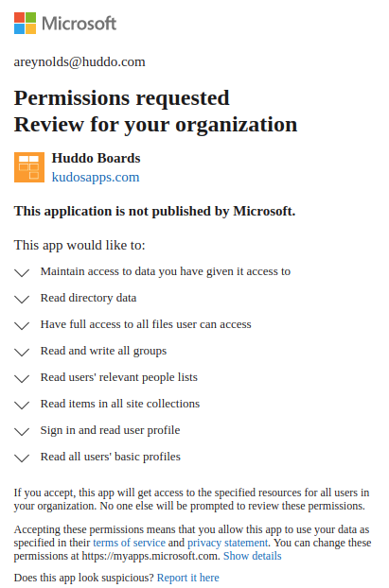Expand 'Read all users' basic profiles' chevron
Viewport: 389px width, 588px height.
click(x=22, y=458)
